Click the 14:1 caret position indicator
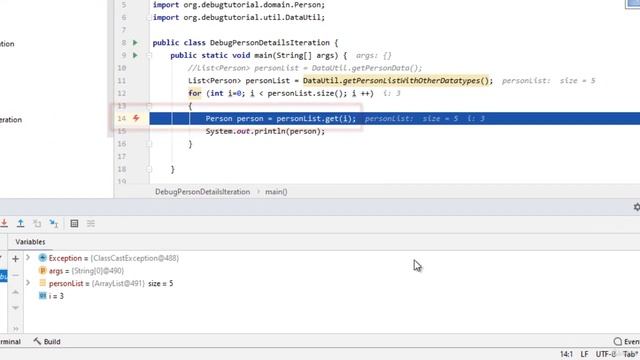The height and width of the screenshot is (360, 640). point(566,354)
